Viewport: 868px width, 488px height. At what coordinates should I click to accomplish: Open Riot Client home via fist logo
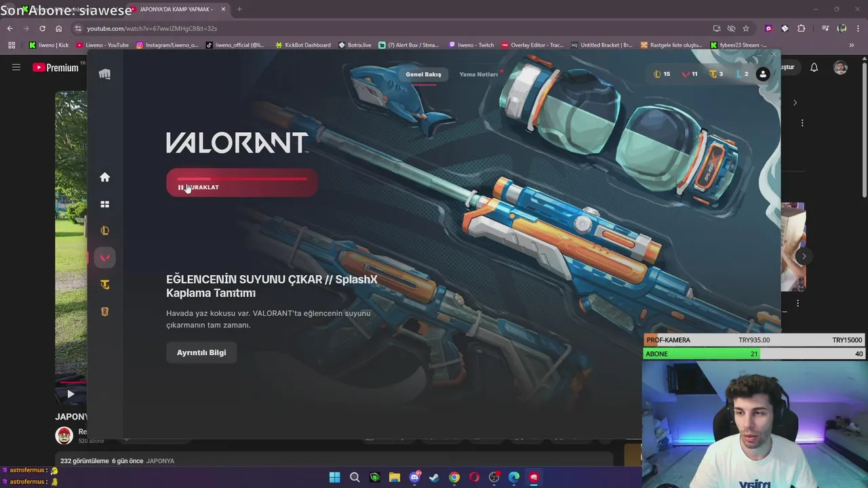click(x=104, y=74)
